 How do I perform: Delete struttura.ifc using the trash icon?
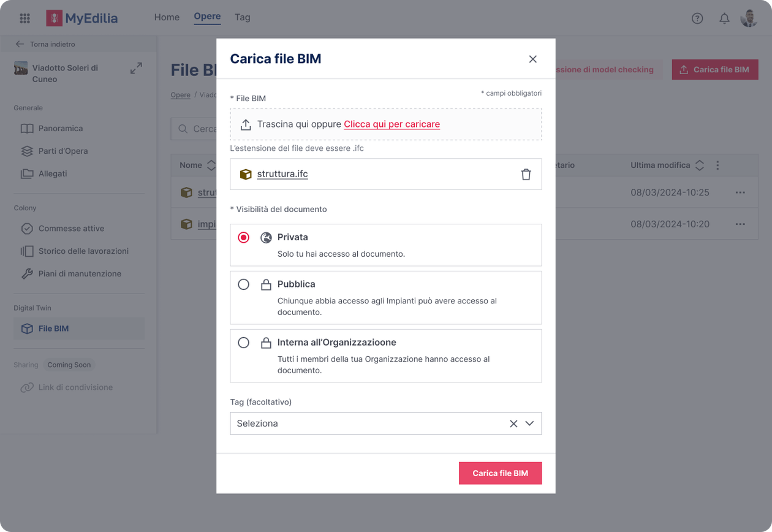[526, 174]
